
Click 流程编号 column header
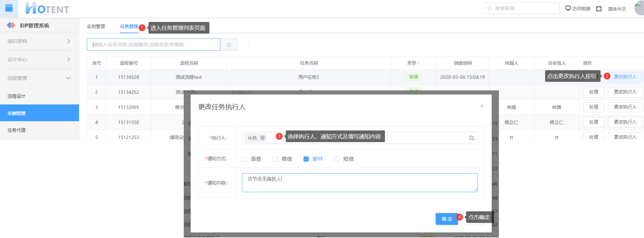pyautogui.click(x=128, y=63)
